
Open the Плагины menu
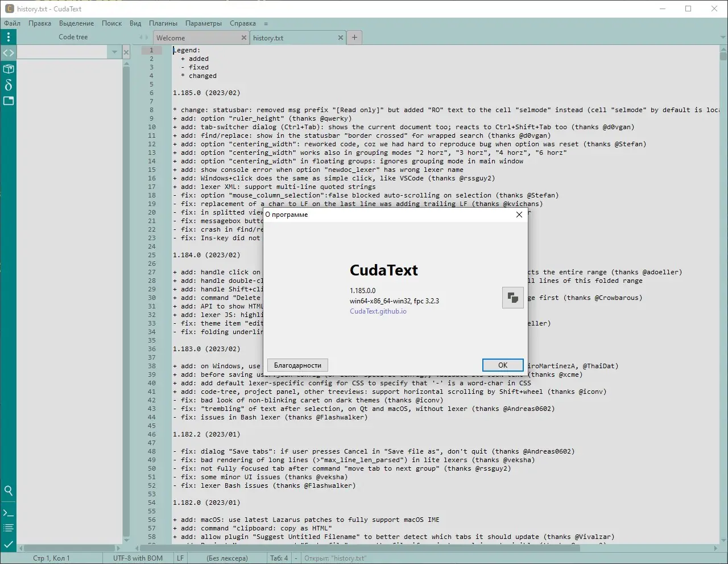click(163, 23)
